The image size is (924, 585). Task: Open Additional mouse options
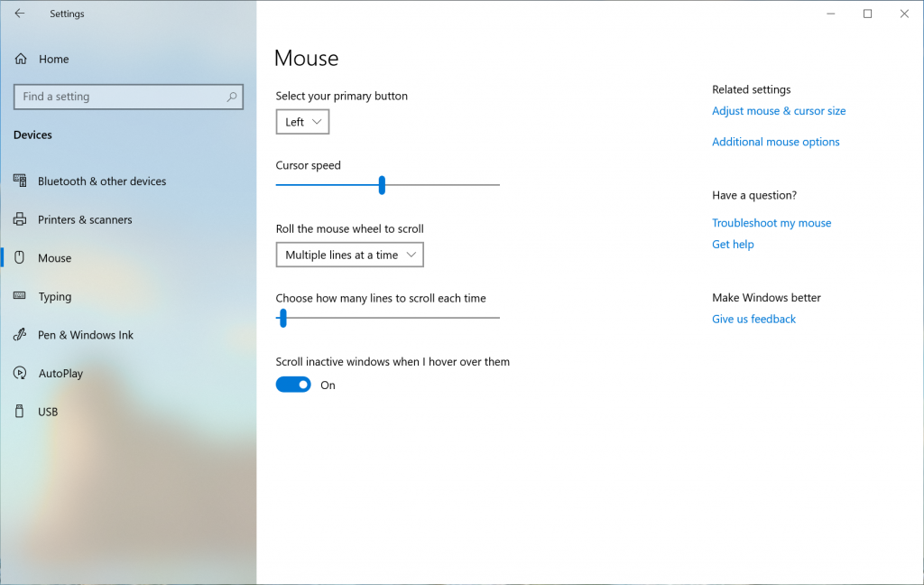tap(775, 142)
